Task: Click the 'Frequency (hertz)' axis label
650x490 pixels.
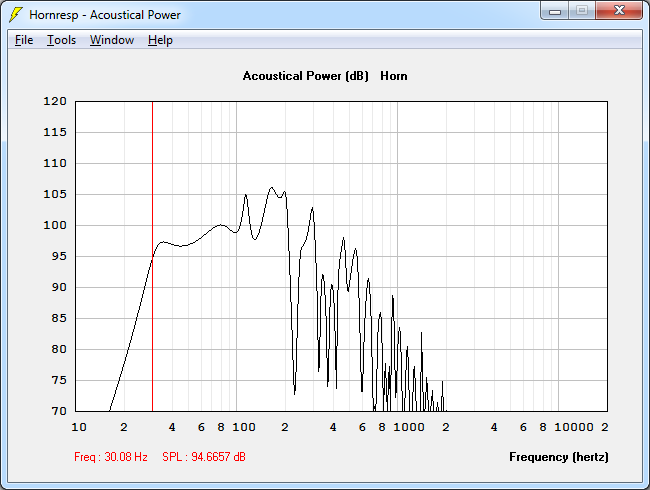Action: 559,457
